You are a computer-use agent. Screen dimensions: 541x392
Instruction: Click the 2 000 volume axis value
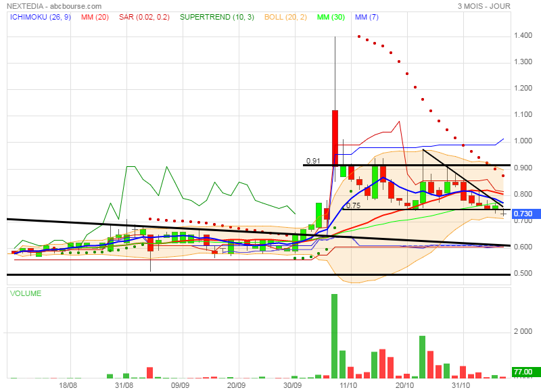[x=523, y=332]
